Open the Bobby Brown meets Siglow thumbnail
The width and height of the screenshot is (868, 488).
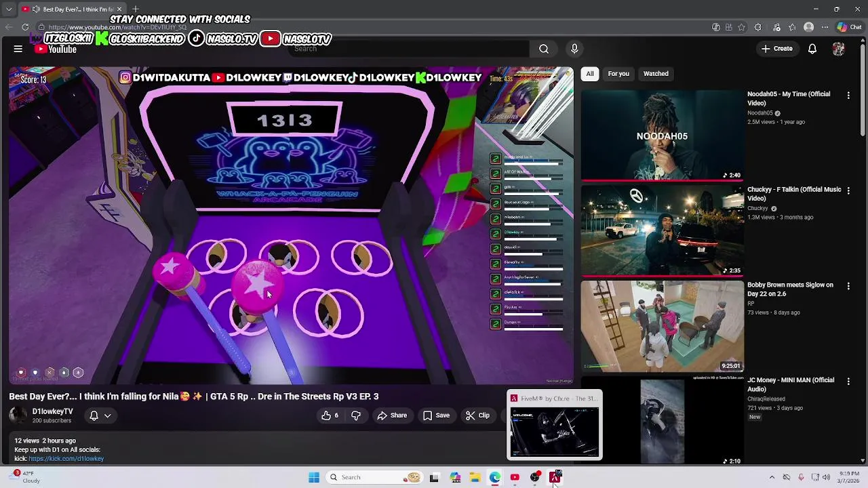[x=663, y=327]
